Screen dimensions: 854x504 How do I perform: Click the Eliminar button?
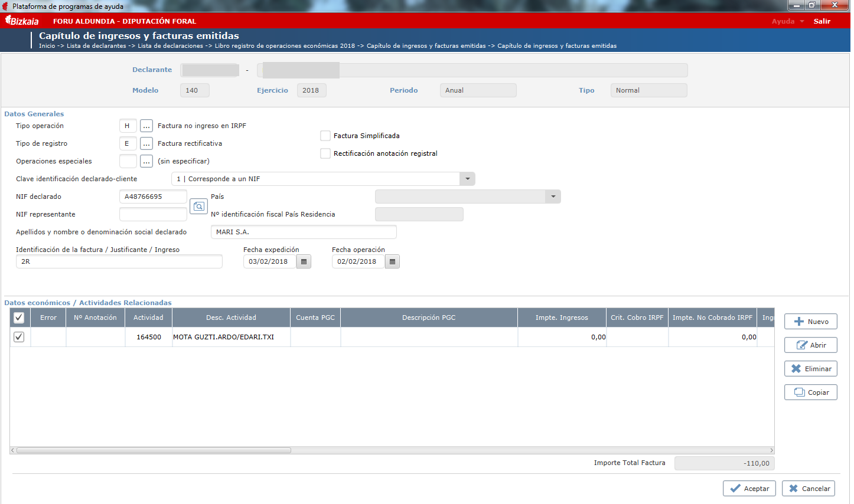coord(811,369)
